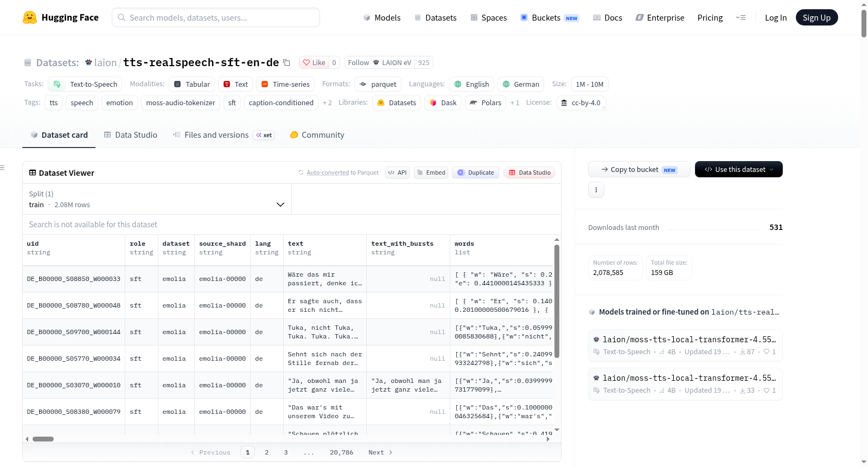Jump to page 3 of the table
868x467 pixels.
(286, 452)
